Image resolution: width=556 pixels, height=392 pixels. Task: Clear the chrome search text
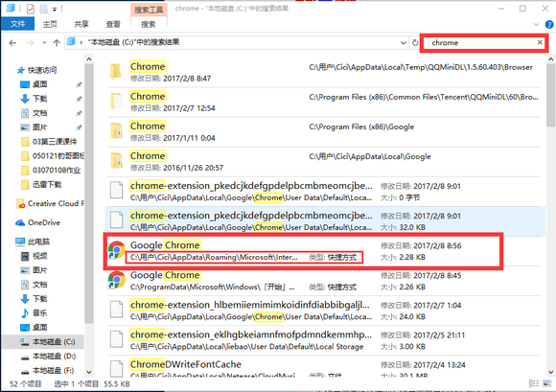coord(540,42)
